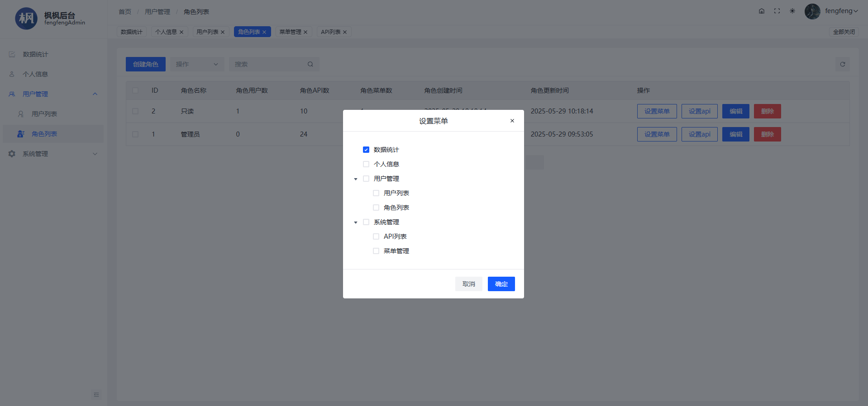868x406 pixels.
Task: Click the fengfeng user avatar
Action: pyautogui.click(x=812, y=11)
